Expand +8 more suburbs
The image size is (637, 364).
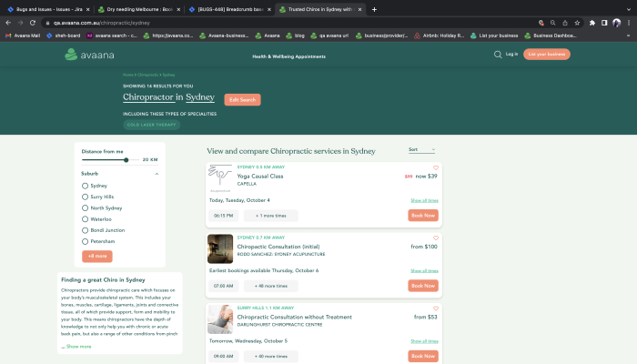coord(97,257)
